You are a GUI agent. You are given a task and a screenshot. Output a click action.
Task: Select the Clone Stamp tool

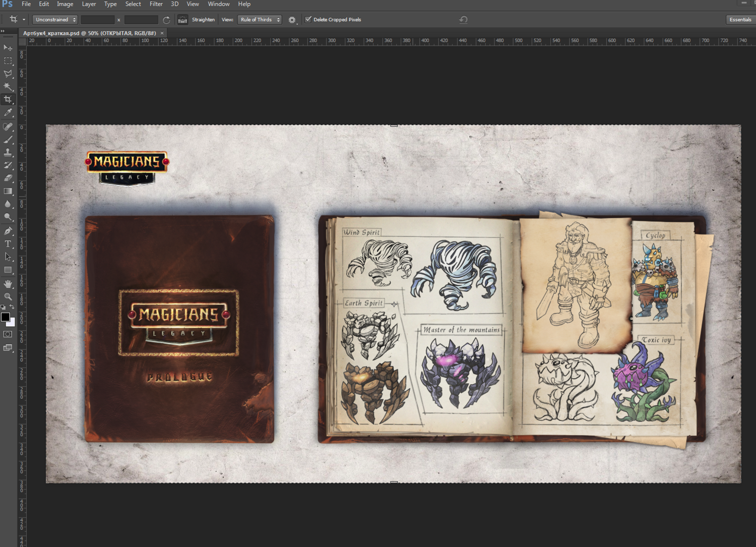(x=8, y=152)
